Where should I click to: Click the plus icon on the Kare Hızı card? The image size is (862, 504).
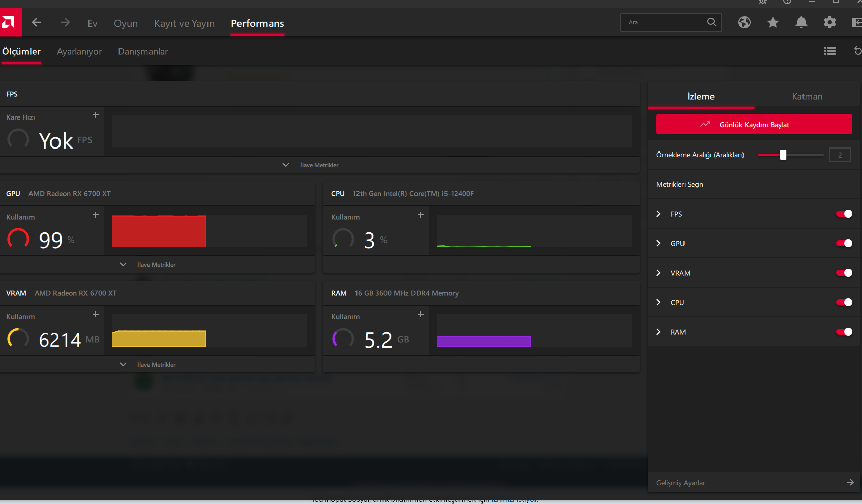pos(96,115)
